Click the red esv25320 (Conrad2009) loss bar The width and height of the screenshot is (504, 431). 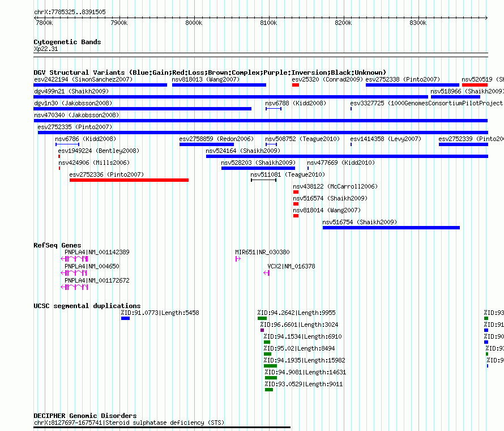point(296,85)
